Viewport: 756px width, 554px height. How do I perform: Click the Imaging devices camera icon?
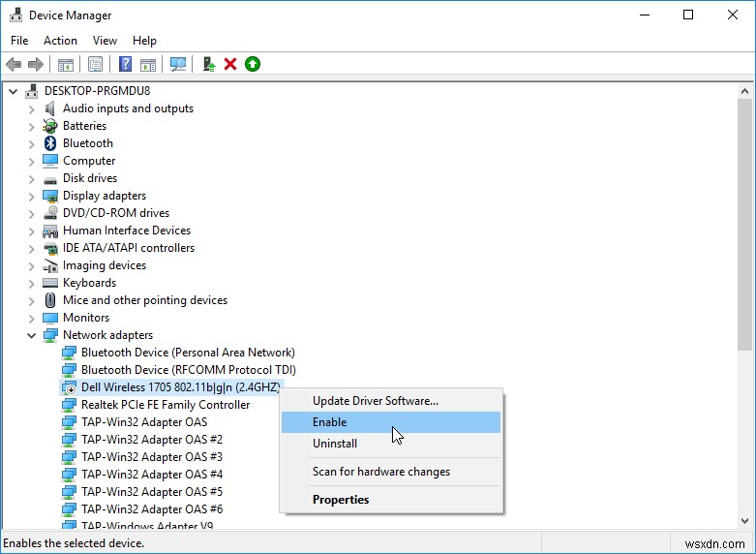click(x=50, y=265)
